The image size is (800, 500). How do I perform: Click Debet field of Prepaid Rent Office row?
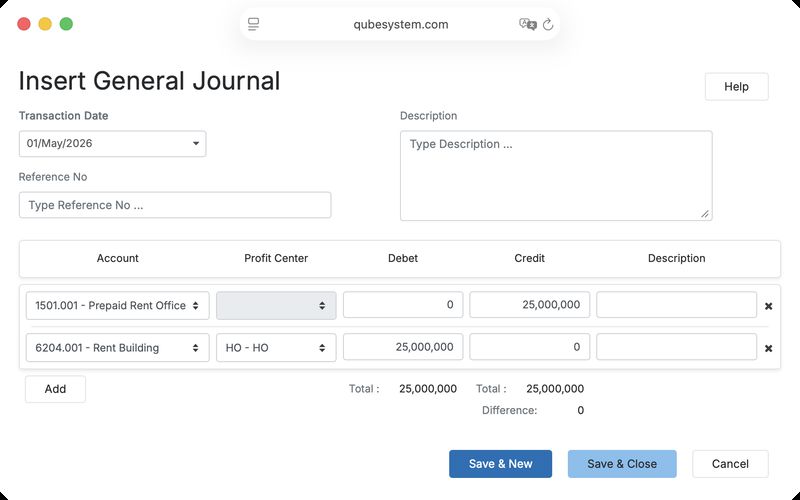403,305
